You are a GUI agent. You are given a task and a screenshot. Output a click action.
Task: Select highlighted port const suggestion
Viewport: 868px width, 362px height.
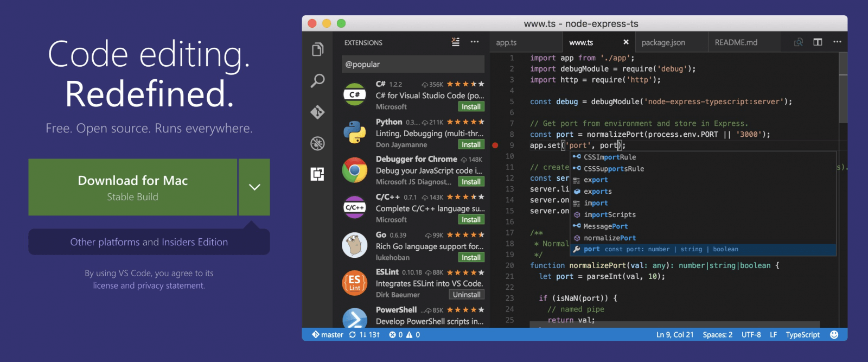tap(703, 249)
